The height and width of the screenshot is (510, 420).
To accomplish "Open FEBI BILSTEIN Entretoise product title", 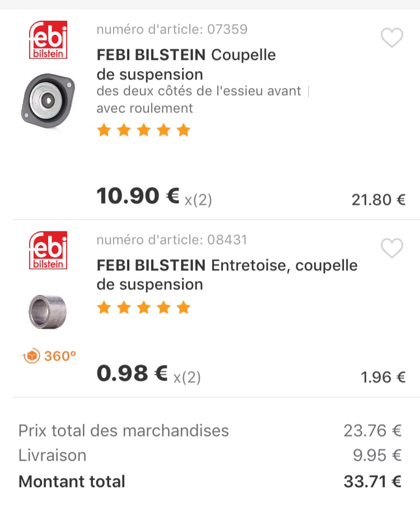I will pos(227,274).
